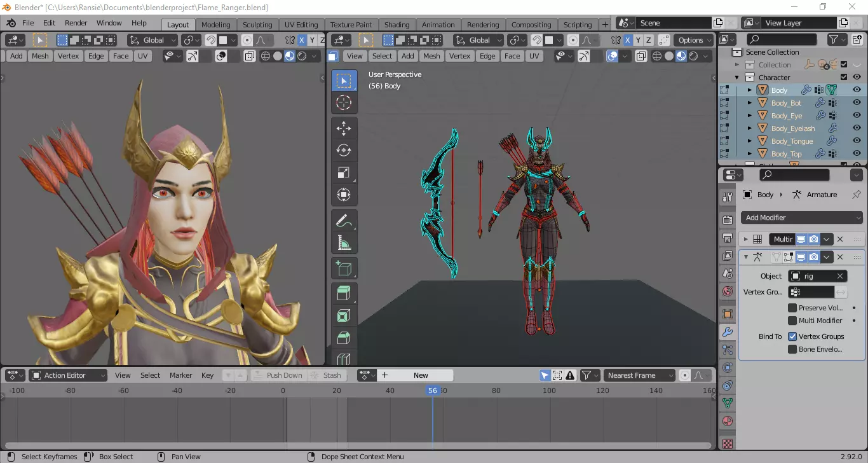Open the World Properties globe tab
Image resolution: width=868 pixels, height=463 pixels.
tap(728, 291)
